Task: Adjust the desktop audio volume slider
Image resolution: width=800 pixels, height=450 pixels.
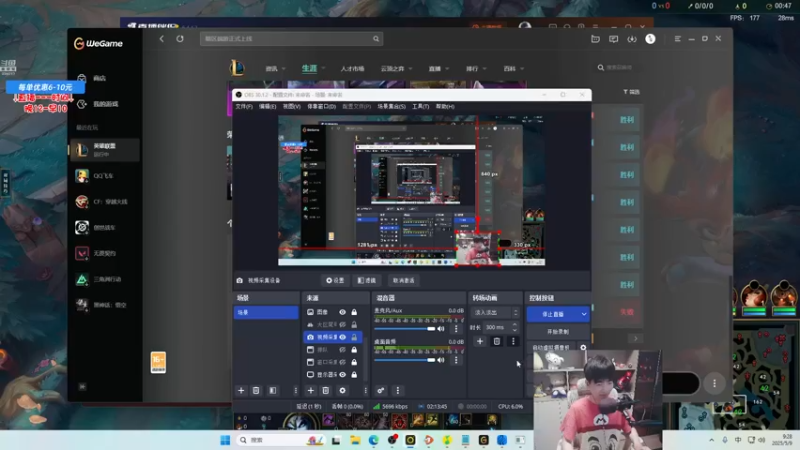Action: click(x=405, y=360)
